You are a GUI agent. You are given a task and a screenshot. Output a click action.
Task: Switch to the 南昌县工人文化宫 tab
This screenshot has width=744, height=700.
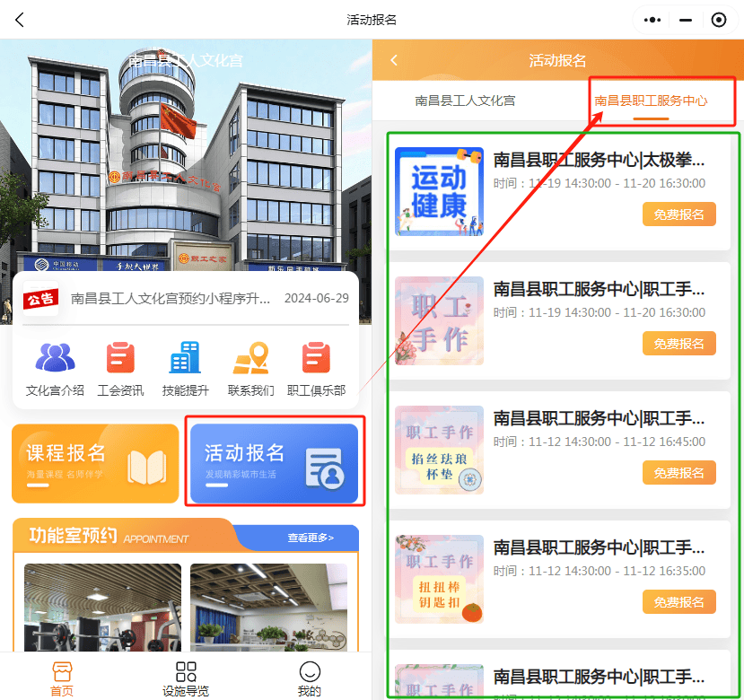(465, 101)
